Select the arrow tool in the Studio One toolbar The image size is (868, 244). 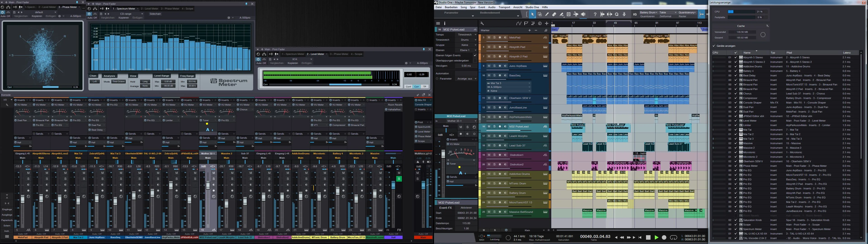[x=532, y=14]
